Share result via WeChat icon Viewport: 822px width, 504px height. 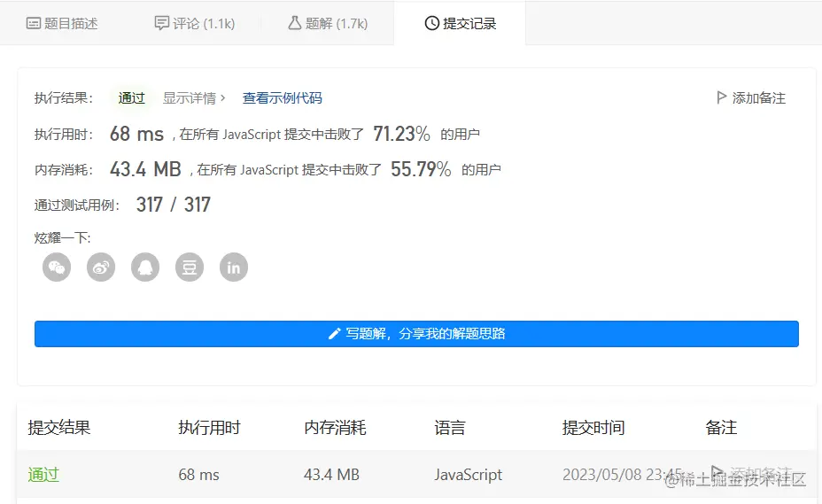(x=57, y=268)
